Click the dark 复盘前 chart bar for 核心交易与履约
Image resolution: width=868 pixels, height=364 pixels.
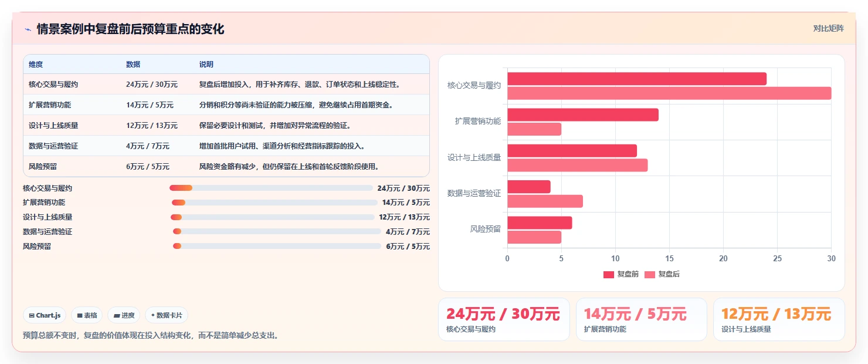[x=637, y=79]
